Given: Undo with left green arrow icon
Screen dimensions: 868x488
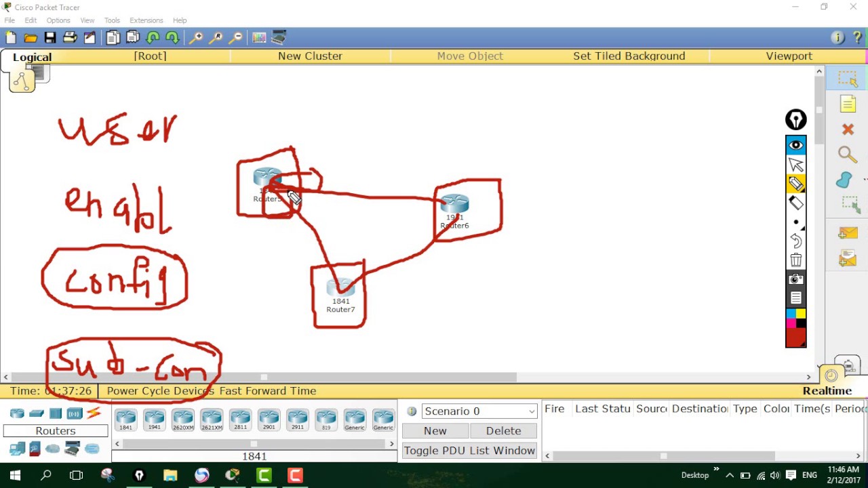Looking at the screenshot, I should pos(153,38).
